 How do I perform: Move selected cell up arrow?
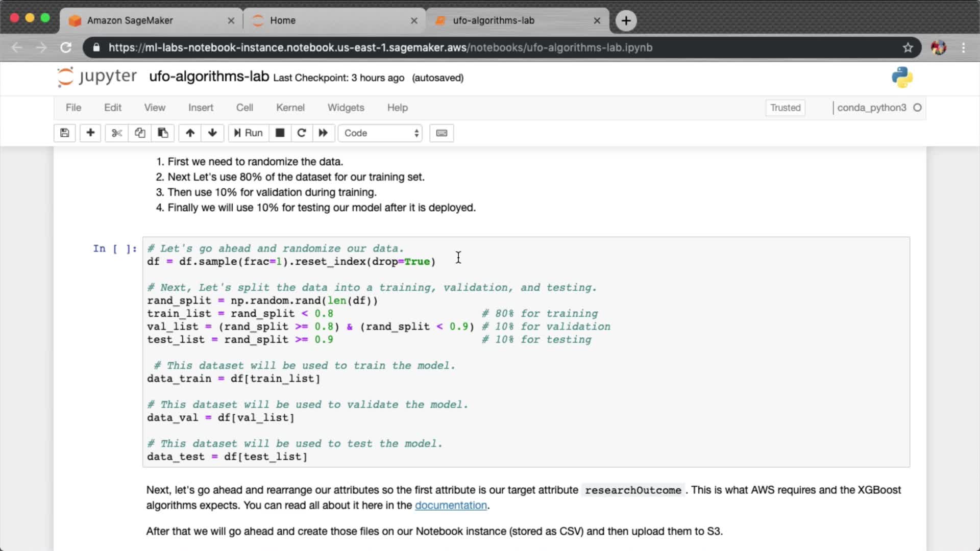190,133
